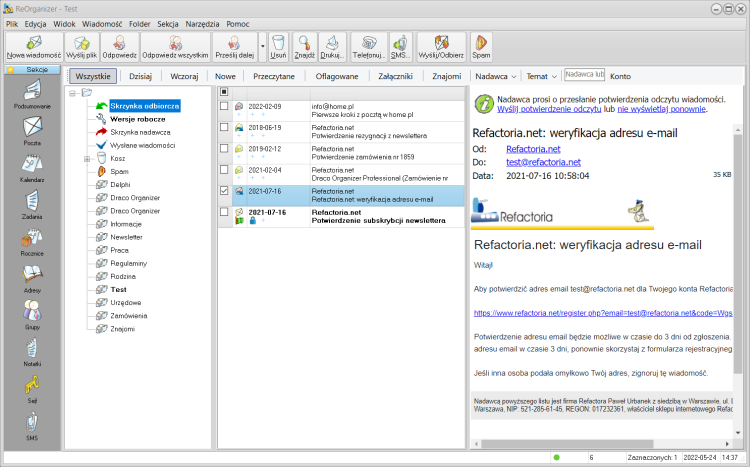Image resolution: width=750 pixels, height=467 pixels.
Task: Open the Grupy section in sidebar
Action: coord(32,315)
